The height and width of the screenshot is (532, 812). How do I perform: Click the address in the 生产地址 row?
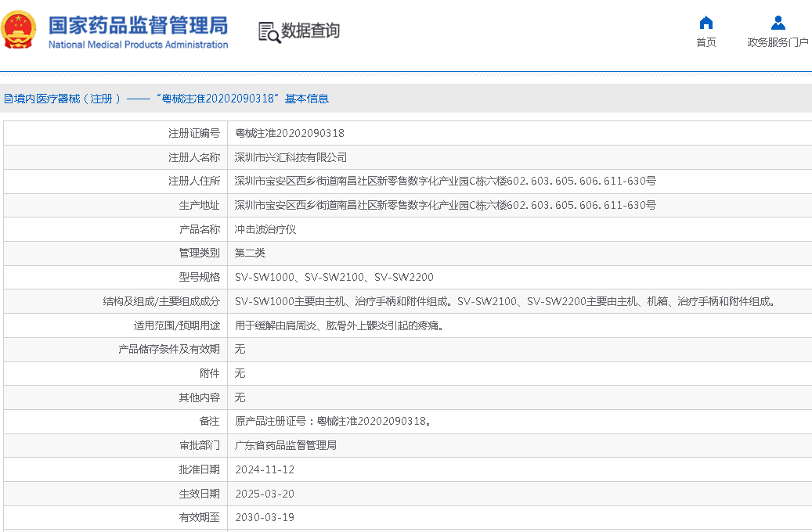point(445,205)
